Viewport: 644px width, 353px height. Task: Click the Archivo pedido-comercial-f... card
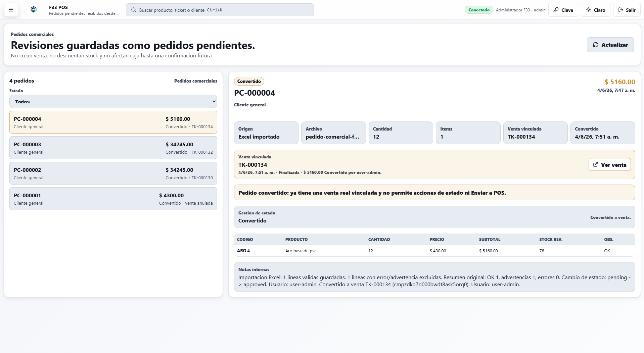[333, 133]
